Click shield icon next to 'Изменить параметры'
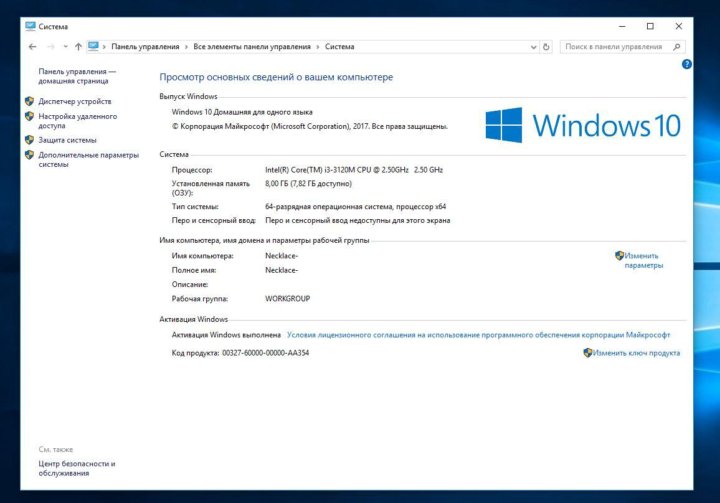This screenshot has width=720, height=503. click(x=619, y=255)
